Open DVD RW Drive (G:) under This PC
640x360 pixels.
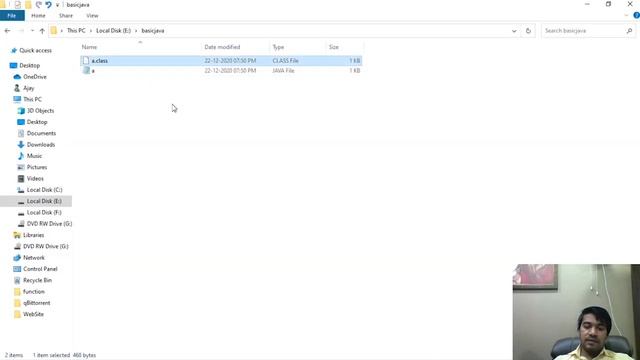[49, 224]
